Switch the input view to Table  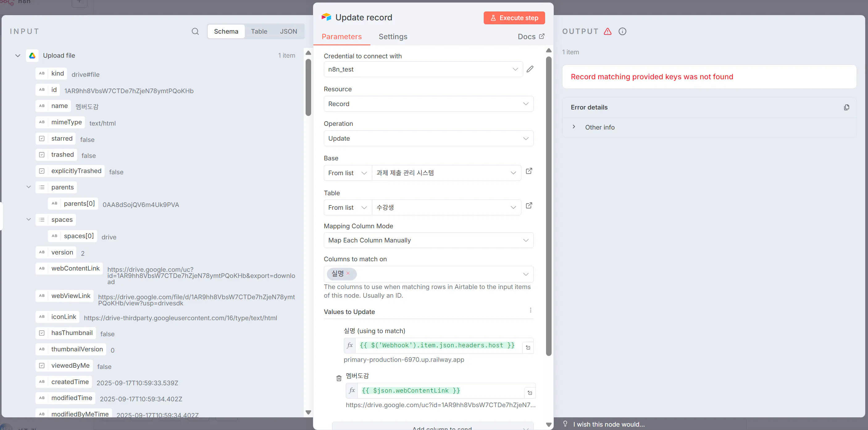[259, 31]
